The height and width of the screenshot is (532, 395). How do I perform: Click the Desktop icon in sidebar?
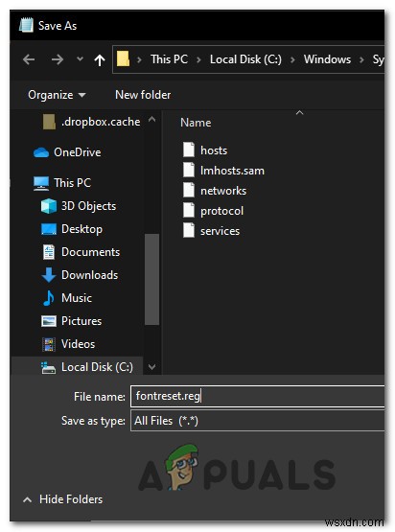[49, 229]
